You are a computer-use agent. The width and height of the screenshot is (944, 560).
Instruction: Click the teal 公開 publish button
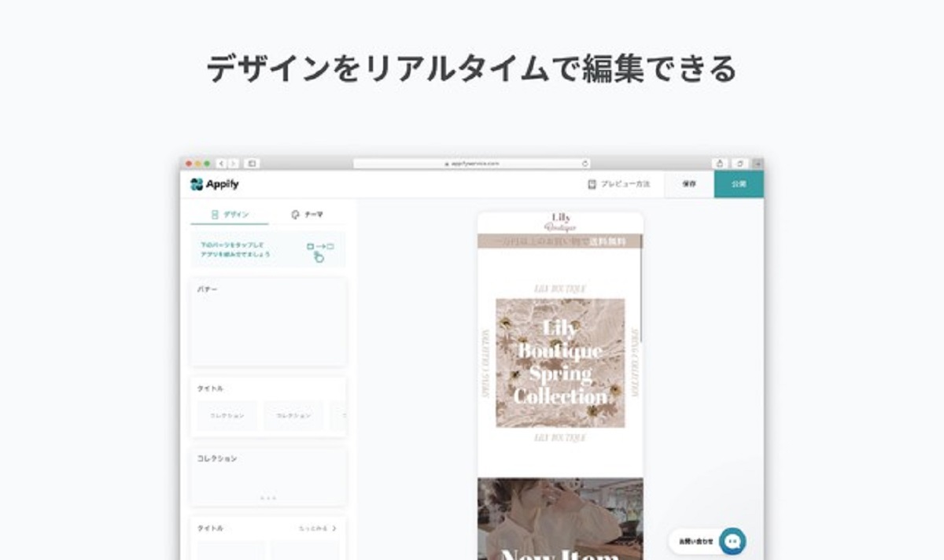coord(739,184)
